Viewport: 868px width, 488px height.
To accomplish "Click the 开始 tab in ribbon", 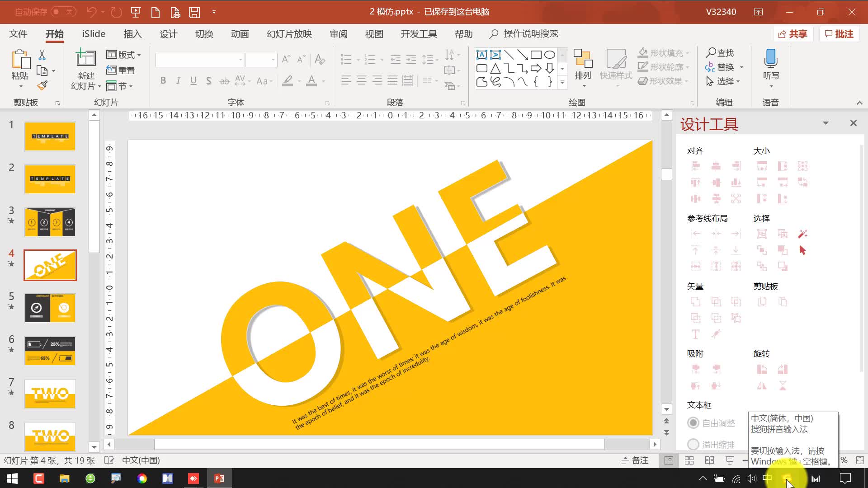I will pos(54,33).
